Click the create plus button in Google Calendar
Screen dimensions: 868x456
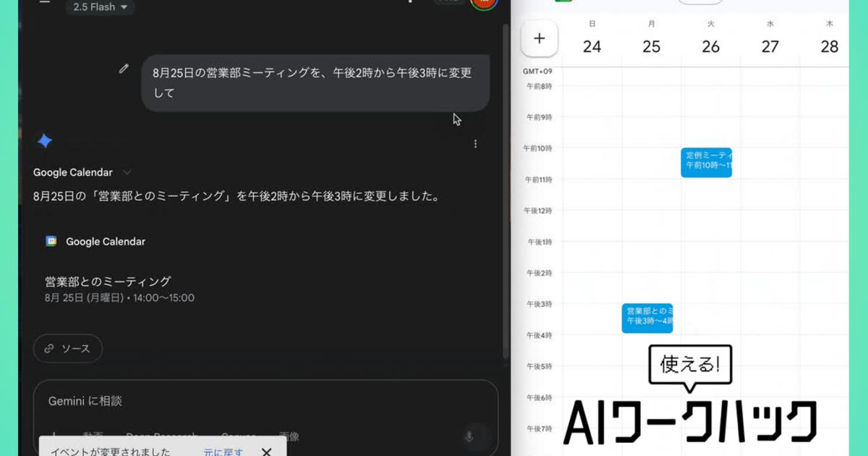[x=539, y=38]
